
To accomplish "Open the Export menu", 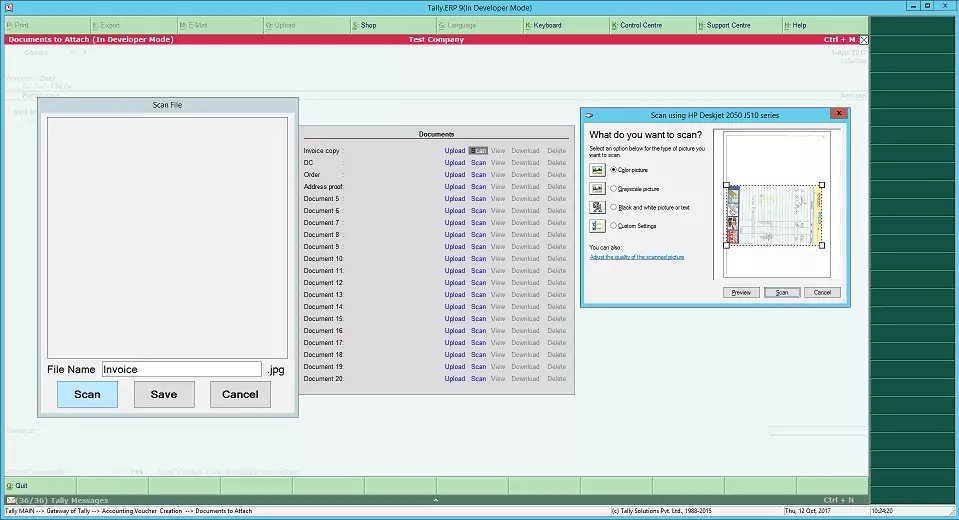I will tap(106, 25).
